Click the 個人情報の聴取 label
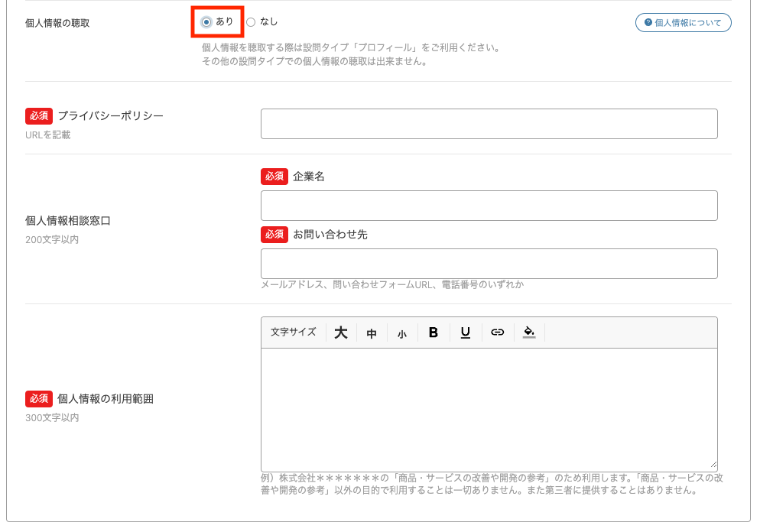Viewport: 760px width, 532px height. click(57, 23)
